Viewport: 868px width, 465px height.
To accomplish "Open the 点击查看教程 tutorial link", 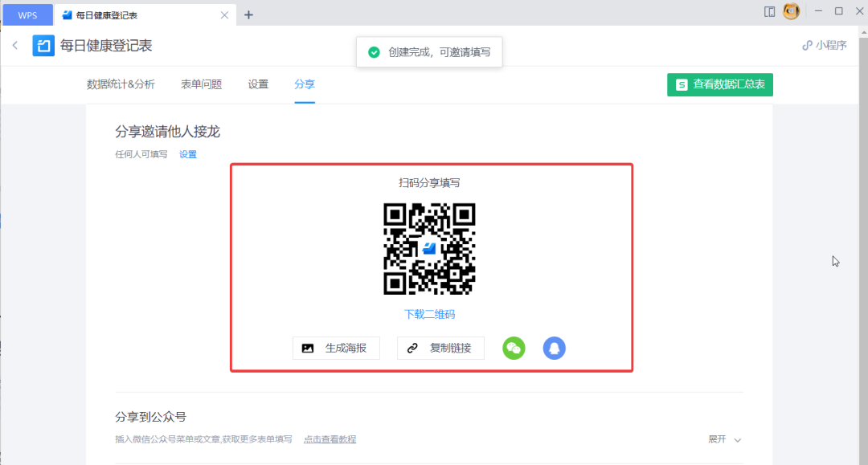I will (330, 439).
